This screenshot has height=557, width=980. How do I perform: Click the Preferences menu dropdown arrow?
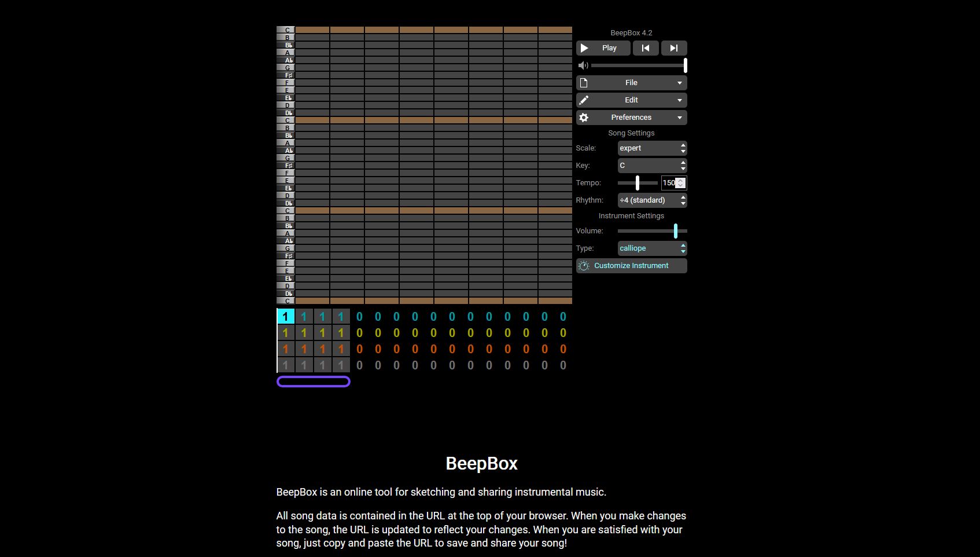pos(680,118)
